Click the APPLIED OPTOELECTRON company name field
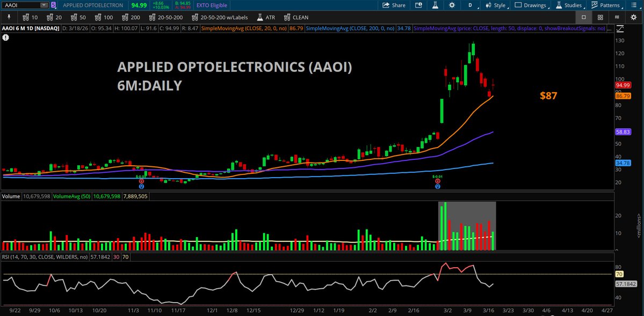The height and width of the screenshot is (316, 644). pyautogui.click(x=93, y=5)
